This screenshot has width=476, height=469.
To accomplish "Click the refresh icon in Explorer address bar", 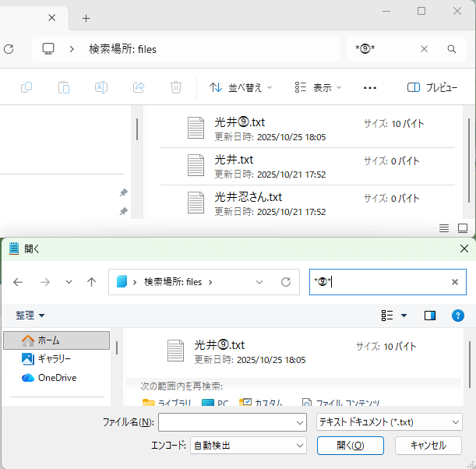I will coord(9,49).
